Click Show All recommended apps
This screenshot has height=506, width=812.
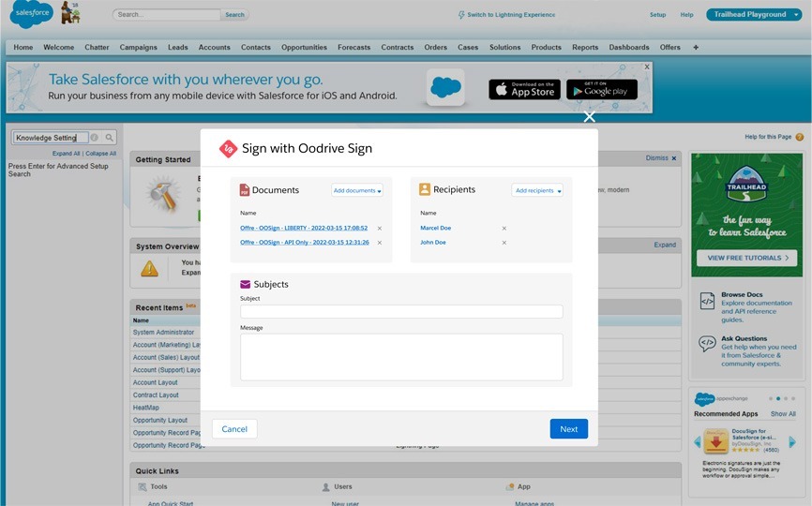(783, 414)
